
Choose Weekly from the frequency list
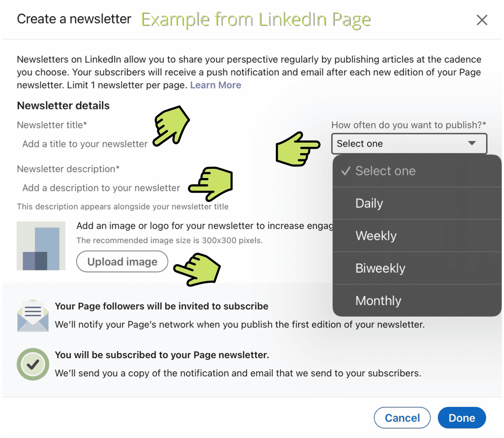[417, 236]
